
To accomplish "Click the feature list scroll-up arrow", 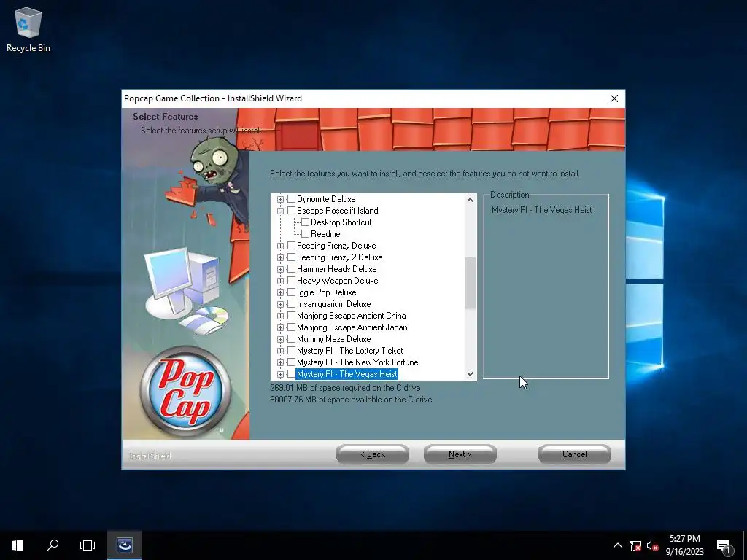I will [x=471, y=200].
